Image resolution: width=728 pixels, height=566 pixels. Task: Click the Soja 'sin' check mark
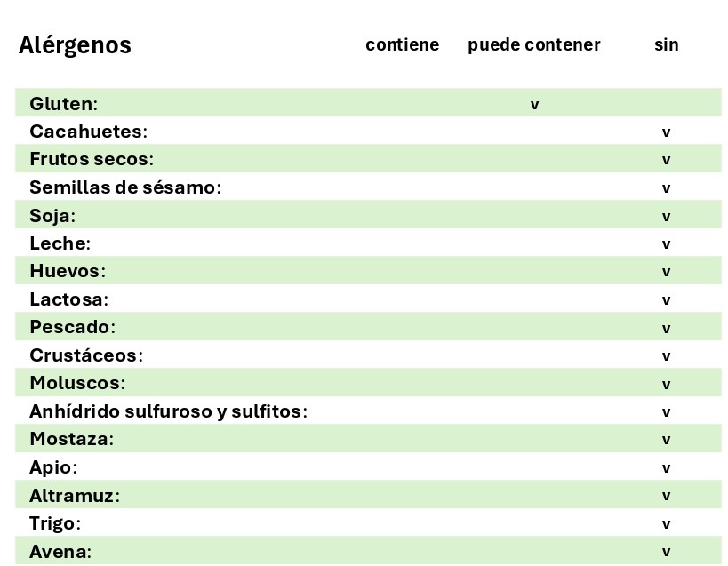[x=666, y=217]
